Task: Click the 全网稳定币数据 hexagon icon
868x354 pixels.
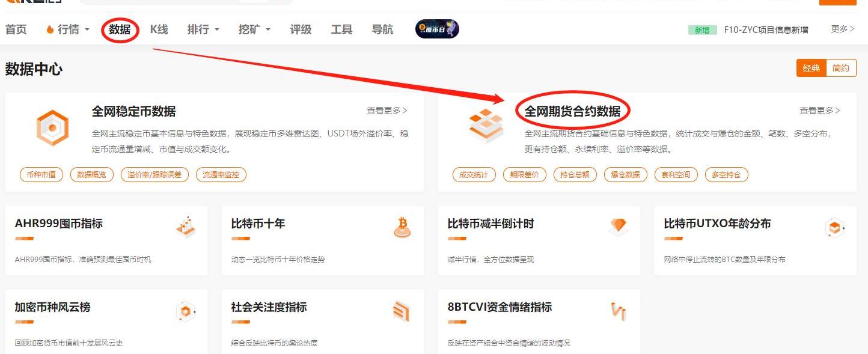Action: 52,127
